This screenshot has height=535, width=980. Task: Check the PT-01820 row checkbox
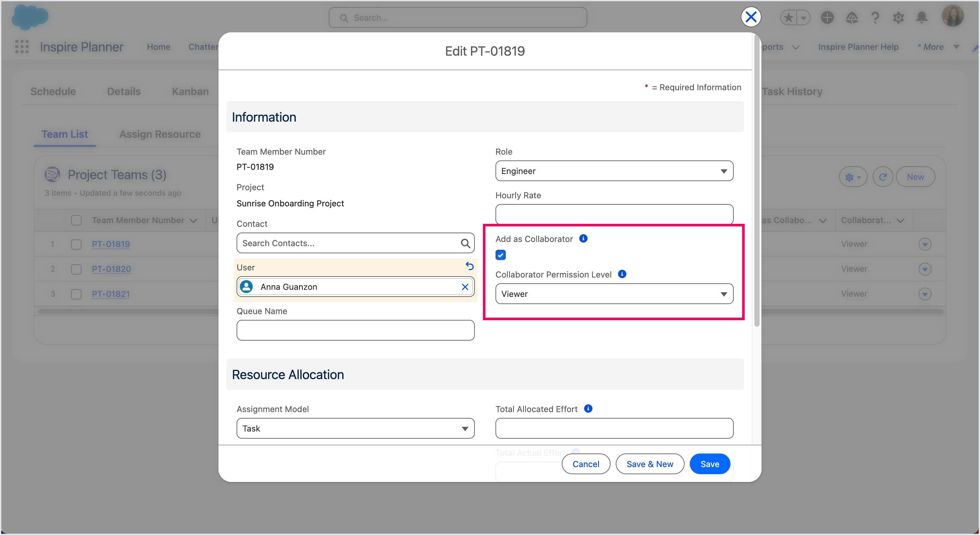point(76,269)
